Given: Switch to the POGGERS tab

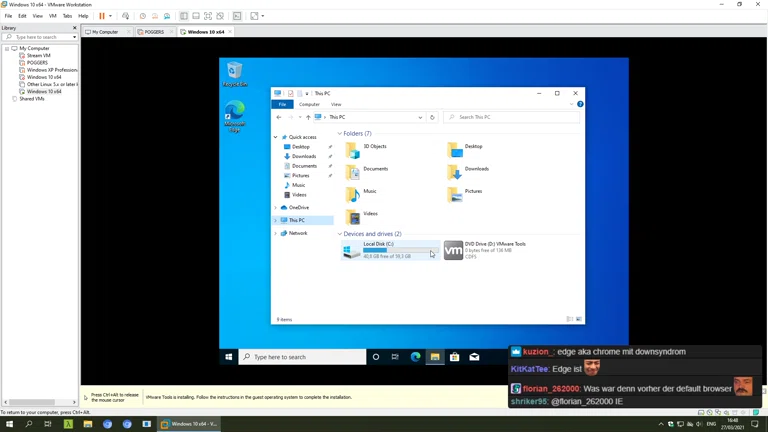Looking at the screenshot, I should 153,32.
